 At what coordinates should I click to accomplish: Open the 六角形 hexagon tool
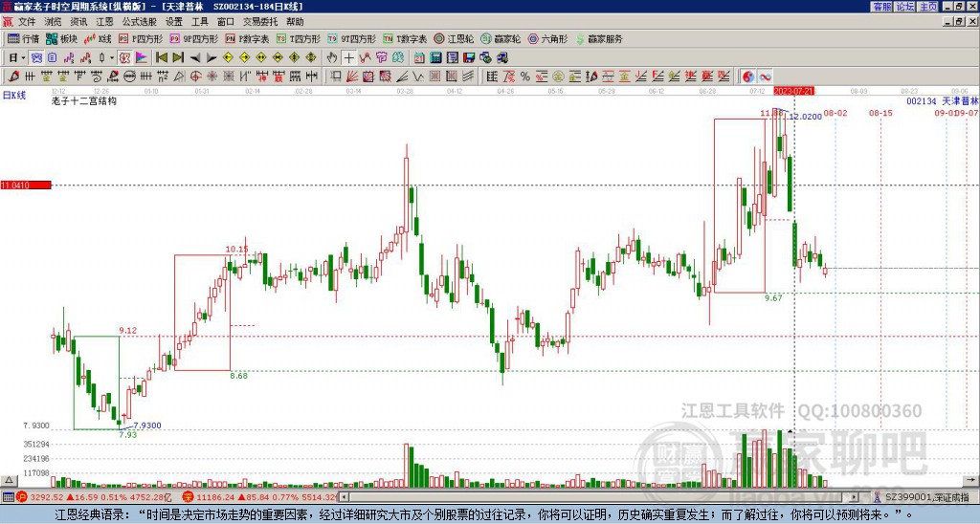[x=547, y=38]
